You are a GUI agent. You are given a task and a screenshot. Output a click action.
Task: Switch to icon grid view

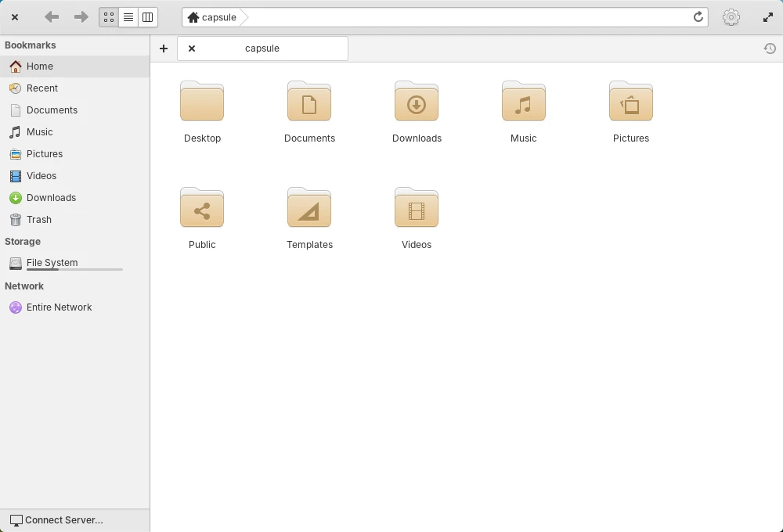tap(109, 17)
